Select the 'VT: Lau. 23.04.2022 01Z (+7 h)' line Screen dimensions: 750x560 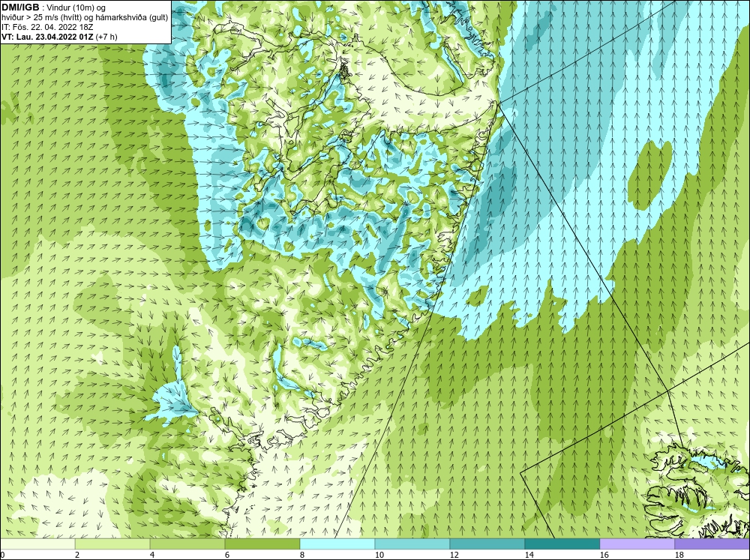click(59, 36)
